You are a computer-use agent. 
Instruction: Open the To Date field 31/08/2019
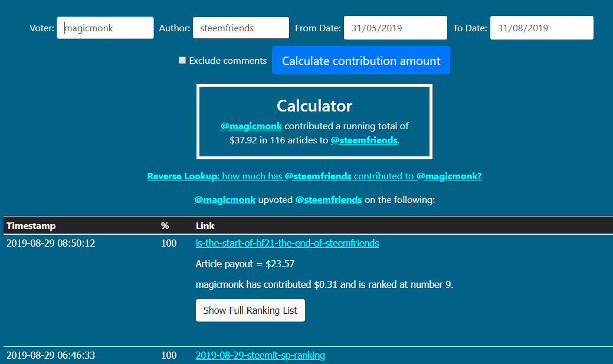pos(542,28)
